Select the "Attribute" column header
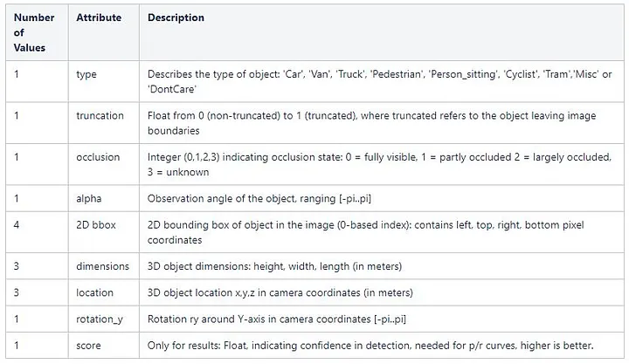 [x=99, y=18]
